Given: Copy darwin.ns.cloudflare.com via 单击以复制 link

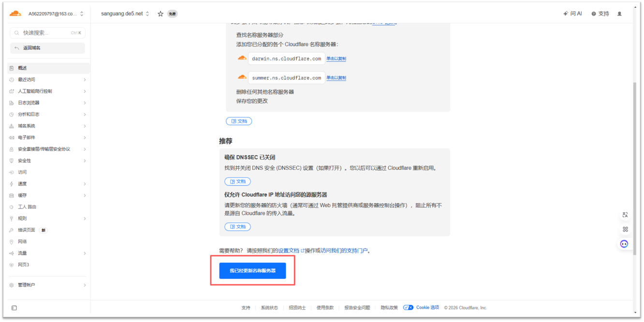Looking at the screenshot, I should (336, 59).
